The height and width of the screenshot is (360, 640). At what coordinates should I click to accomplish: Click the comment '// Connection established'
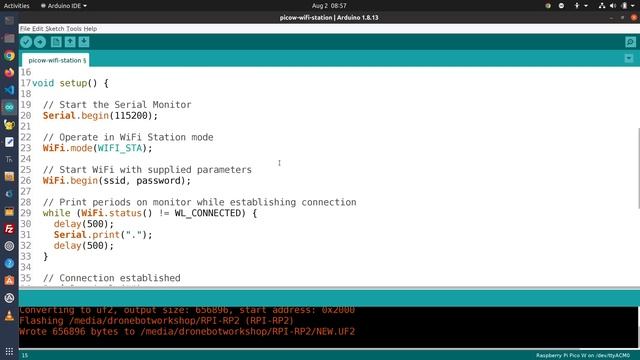[111, 278]
